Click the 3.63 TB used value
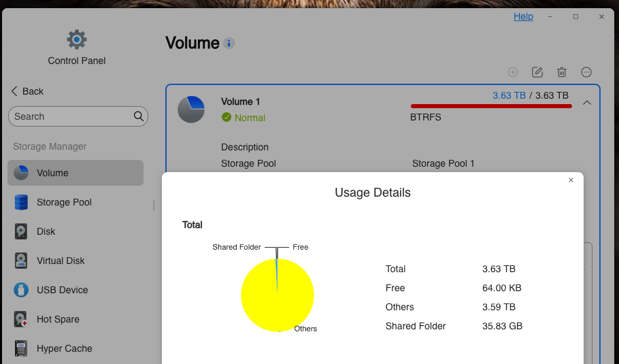Viewport: 619px width, 364px height. pos(509,95)
